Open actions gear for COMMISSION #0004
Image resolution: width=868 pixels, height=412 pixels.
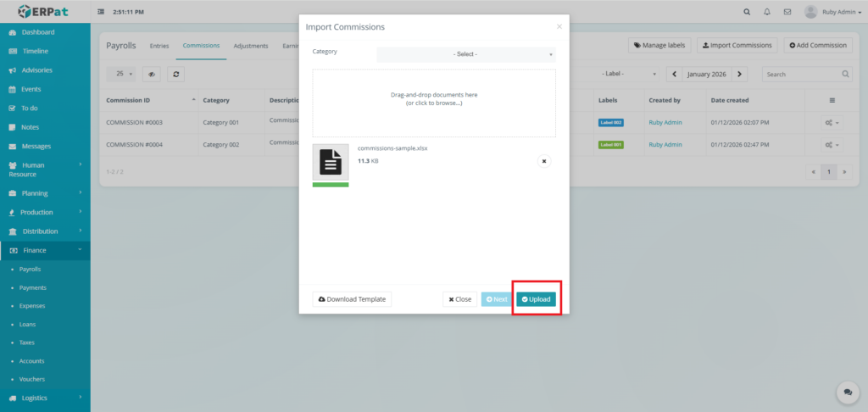pos(832,145)
